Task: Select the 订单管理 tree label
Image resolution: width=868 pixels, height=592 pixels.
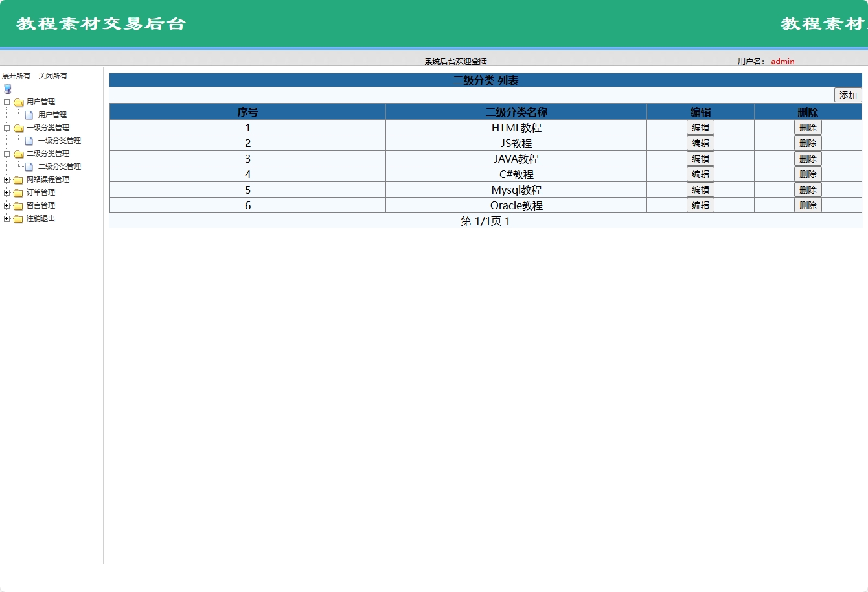Action: [41, 192]
